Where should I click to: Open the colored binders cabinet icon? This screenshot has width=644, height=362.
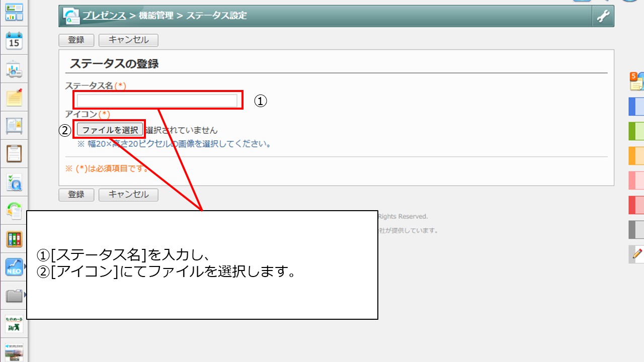coord(14,239)
